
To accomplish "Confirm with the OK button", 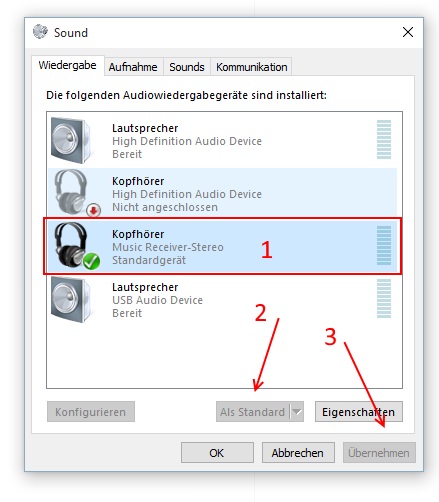I will coord(217,453).
